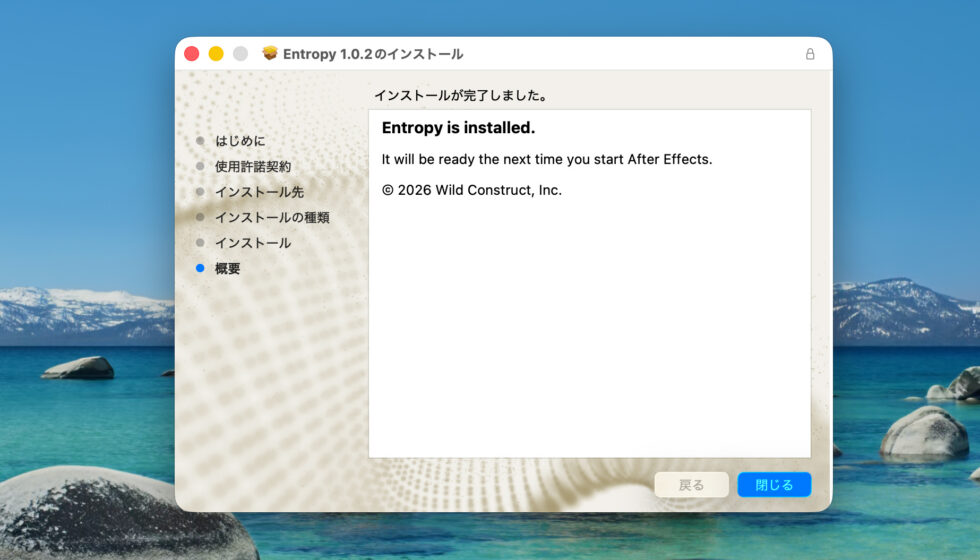Viewport: 980px width, 560px height.
Task: Close the installer with red button
Action: (192, 54)
